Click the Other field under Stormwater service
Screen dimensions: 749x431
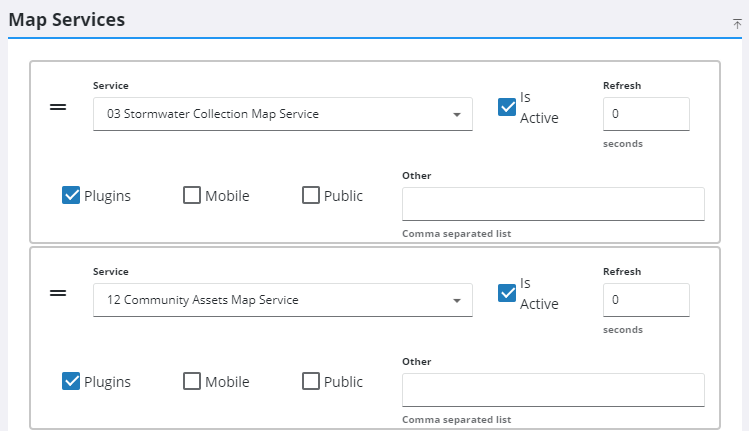pyautogui.click(x=553, y=204)
